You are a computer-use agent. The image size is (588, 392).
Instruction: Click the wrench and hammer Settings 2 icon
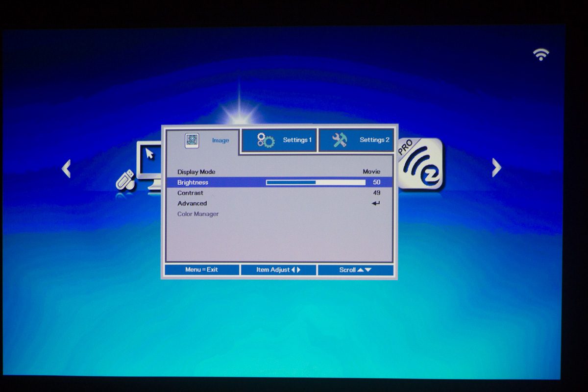click(339, 141)
